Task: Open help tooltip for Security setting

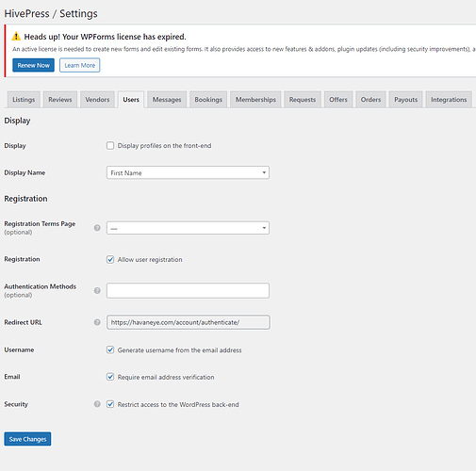Action: click(x=97, y=404)
